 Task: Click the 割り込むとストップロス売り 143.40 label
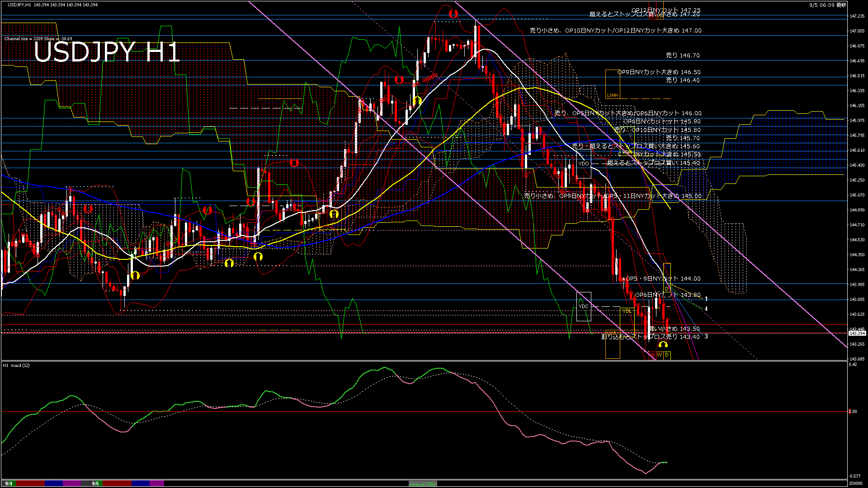coord(651,337)
